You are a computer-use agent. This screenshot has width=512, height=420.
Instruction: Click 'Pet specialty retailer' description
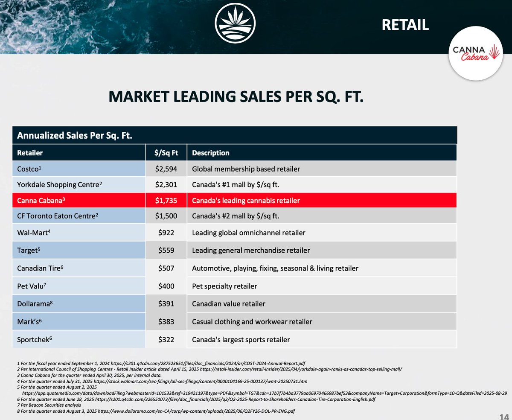click(x=224, y=286)
